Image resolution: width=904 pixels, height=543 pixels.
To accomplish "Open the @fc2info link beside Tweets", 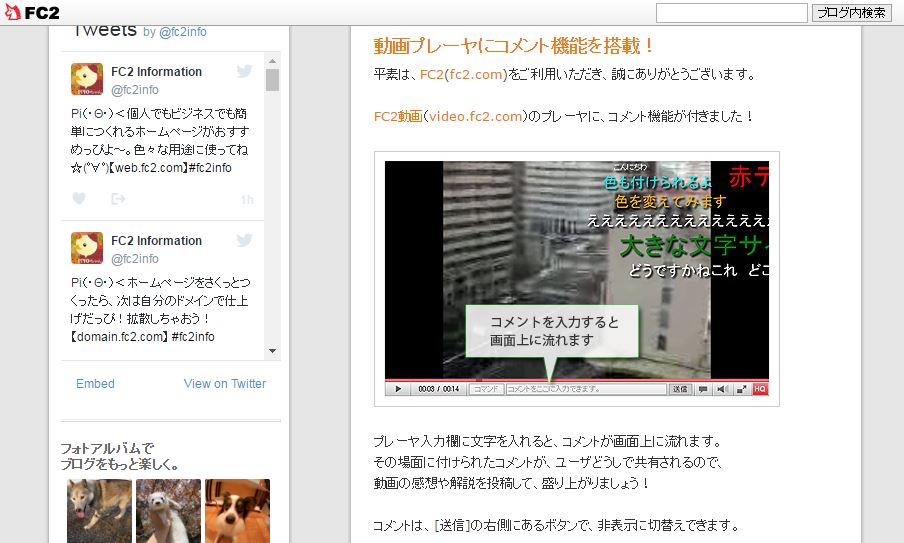I will click(182, 32).
